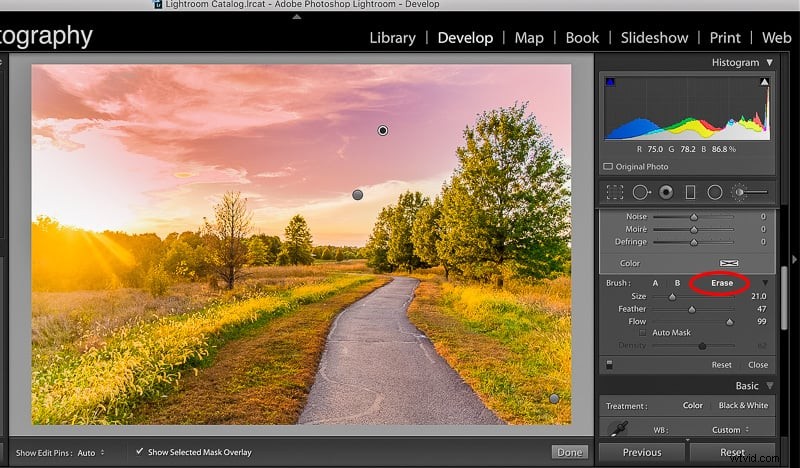Viewport: 800px width, 468px height.
Task: Open the WB Custom dropdown
Action: pos(731,430)
